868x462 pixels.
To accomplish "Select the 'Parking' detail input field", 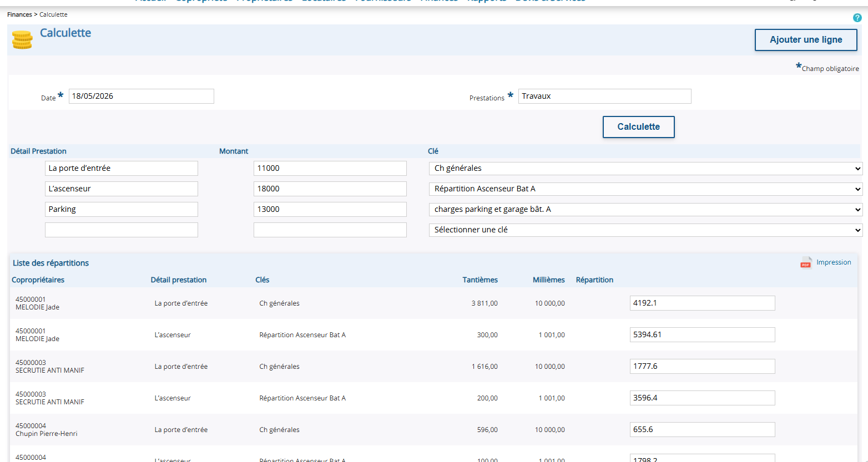I will (122, 209).
